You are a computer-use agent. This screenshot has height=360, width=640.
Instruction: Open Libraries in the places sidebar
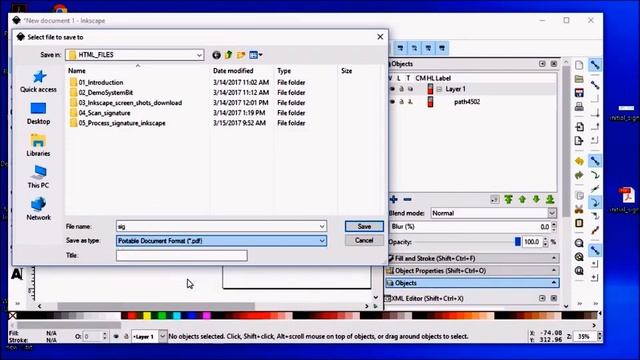coord(38,145)
